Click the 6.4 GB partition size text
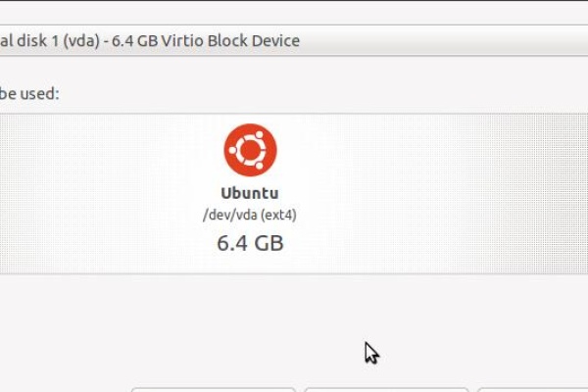Screen dimensions: 588x392 [250, 242]
